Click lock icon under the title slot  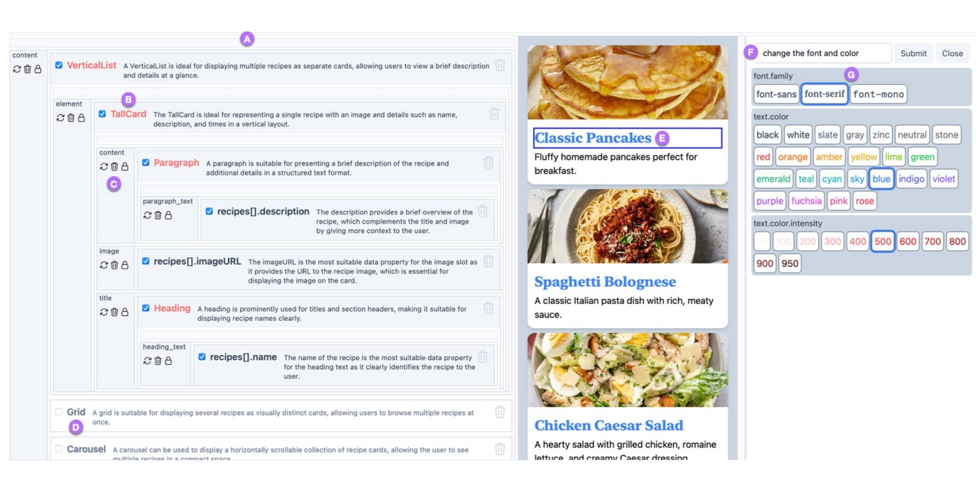125,312
